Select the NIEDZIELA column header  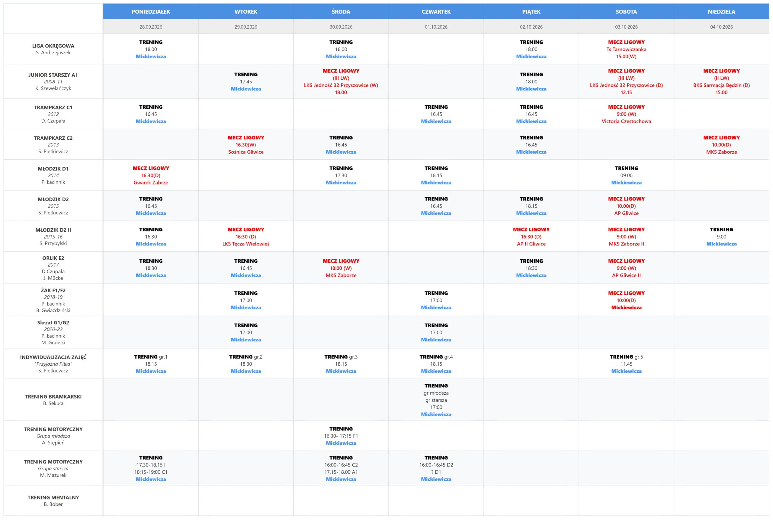tap(721, 12)
